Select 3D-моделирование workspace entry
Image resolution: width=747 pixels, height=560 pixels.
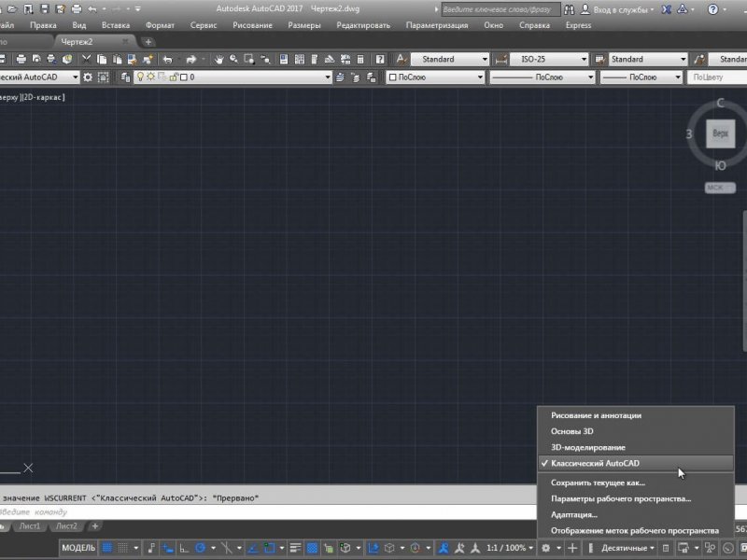pos(636,448)
